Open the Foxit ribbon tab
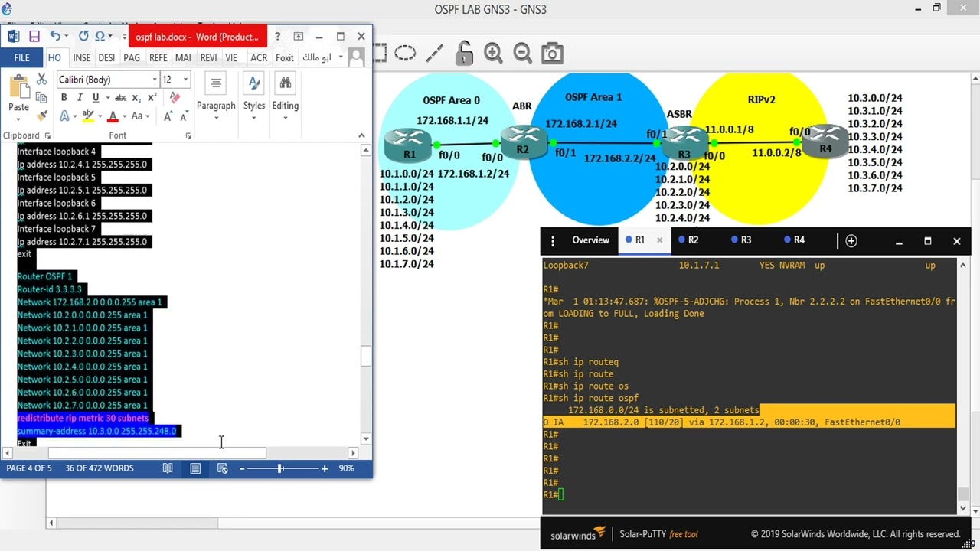Screen dimensions: 980x551 [x=285, y=57]
